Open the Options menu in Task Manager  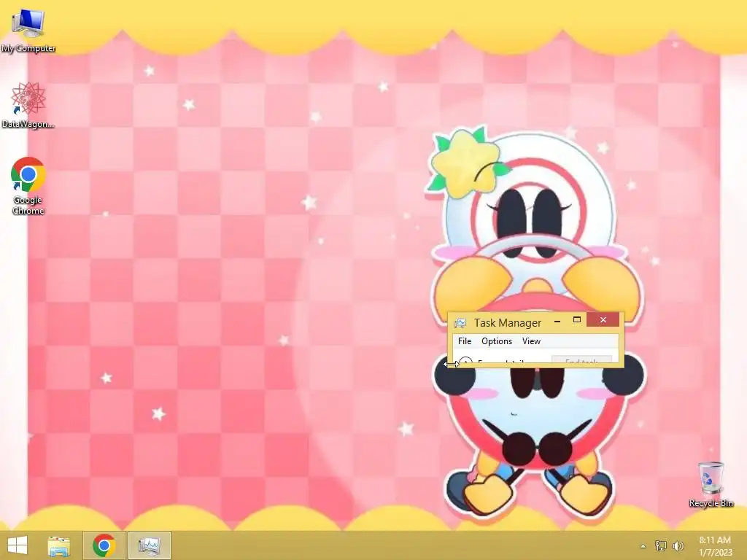tap(496, 341)
